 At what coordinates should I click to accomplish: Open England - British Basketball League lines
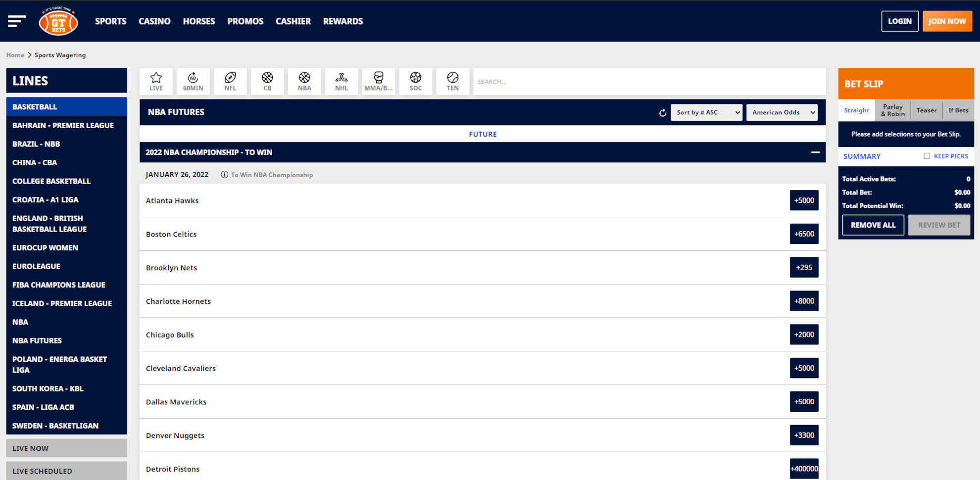coord(66,224)
